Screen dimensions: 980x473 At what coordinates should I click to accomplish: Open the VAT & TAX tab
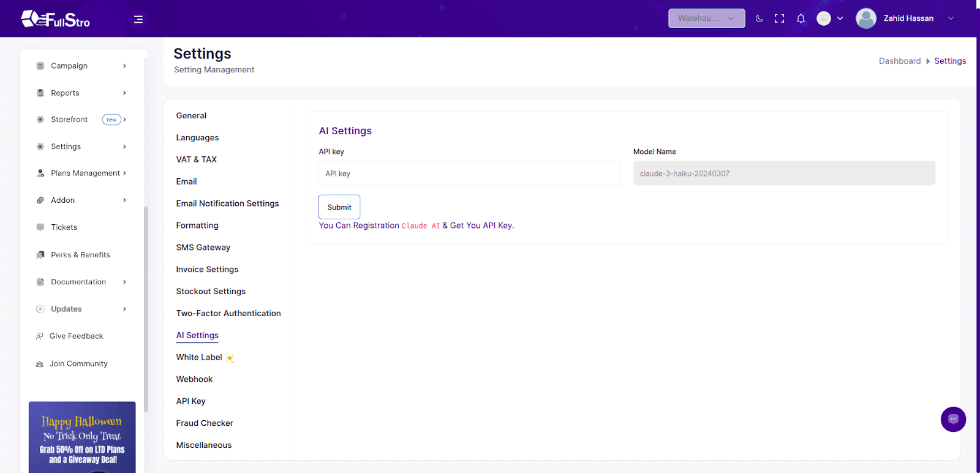pos(197,159)
